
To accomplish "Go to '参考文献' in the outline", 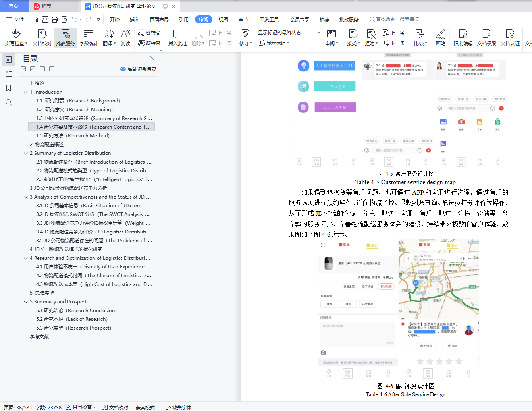I will 39,337.
